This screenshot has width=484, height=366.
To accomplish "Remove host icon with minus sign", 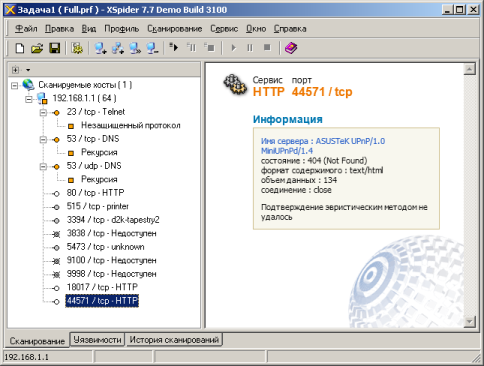I will coord(152,48).
